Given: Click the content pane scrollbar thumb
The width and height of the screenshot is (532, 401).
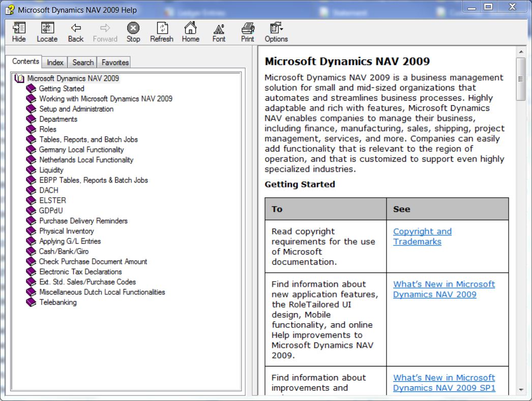Looking at the screenshot, I should pyautogui.click(x=520, y=79).
